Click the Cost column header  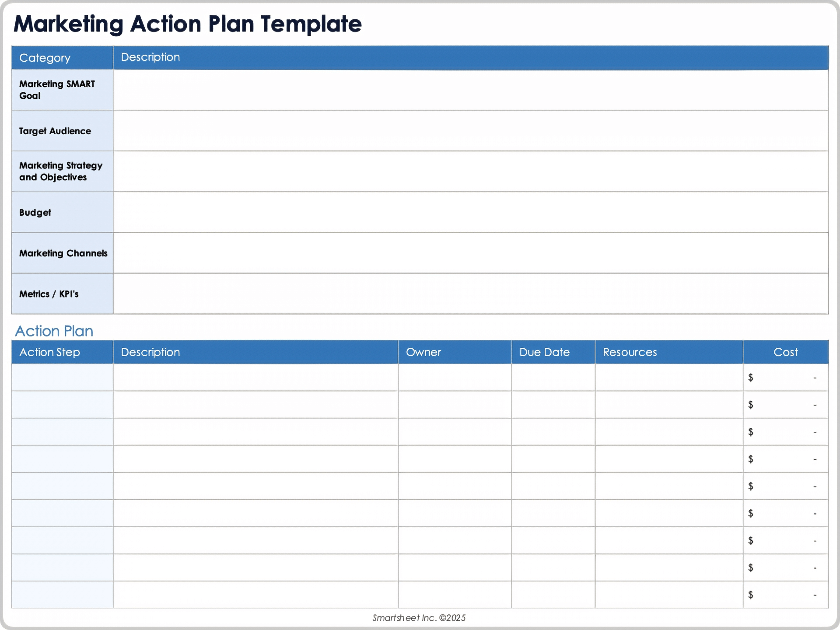(x=785, y=352)
